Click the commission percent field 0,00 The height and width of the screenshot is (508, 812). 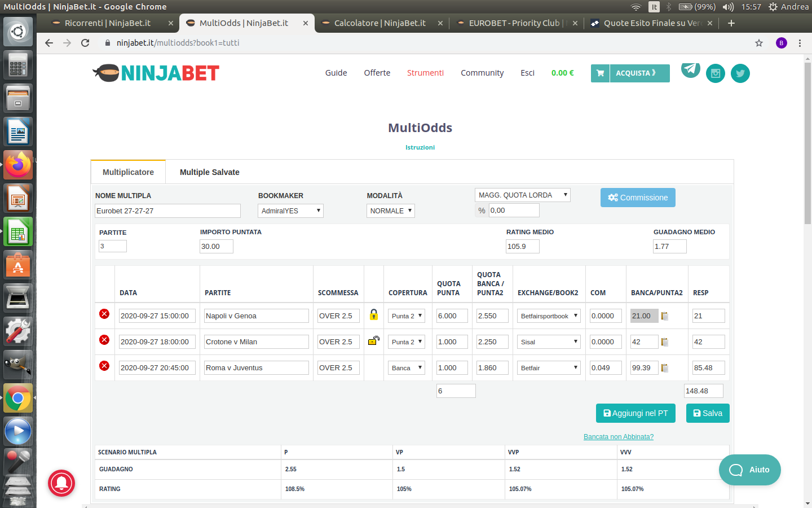(x=514, y=210)
